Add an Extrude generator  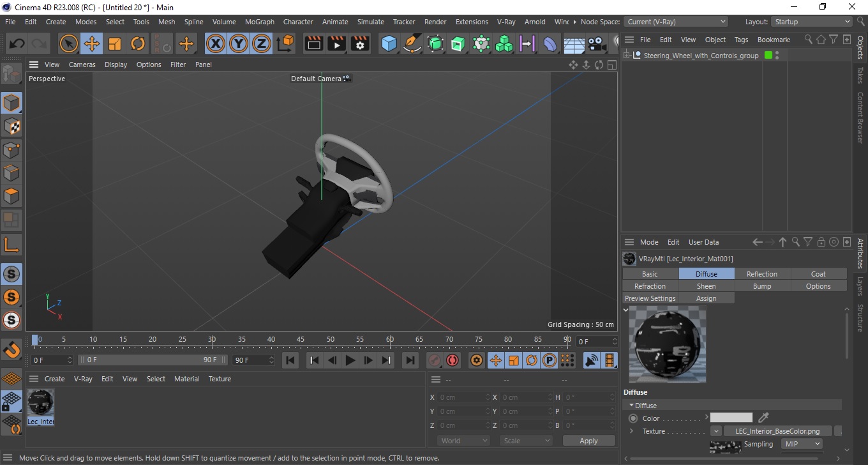tap(458, 44)
